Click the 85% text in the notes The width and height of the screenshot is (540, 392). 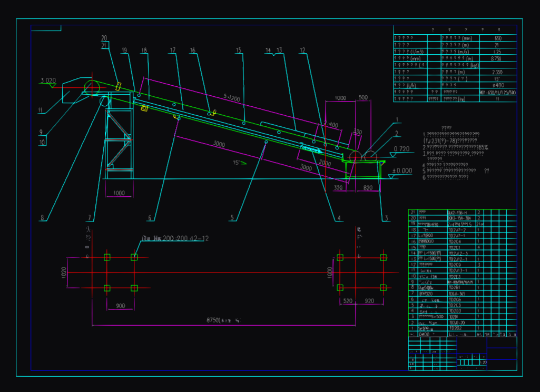483,147
